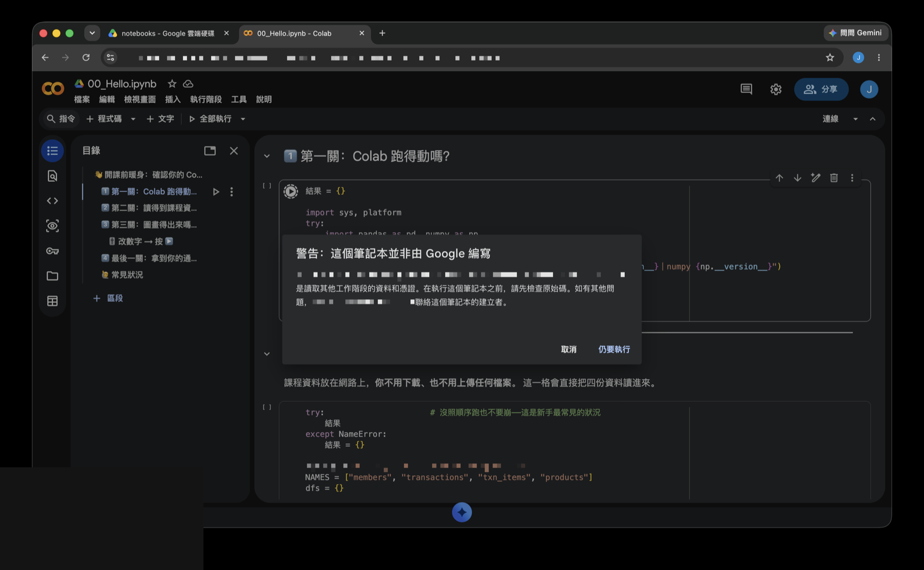Click the 分享 share button
Image resolution: width=924 pixels, height=570 pixels.
821,89
